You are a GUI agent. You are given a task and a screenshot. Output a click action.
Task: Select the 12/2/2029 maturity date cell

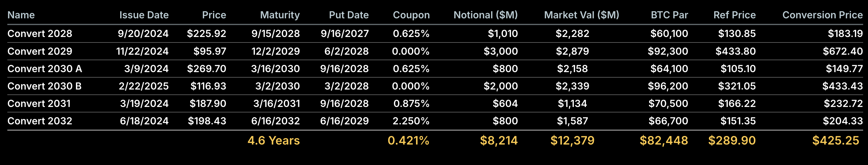click(276, 51)
